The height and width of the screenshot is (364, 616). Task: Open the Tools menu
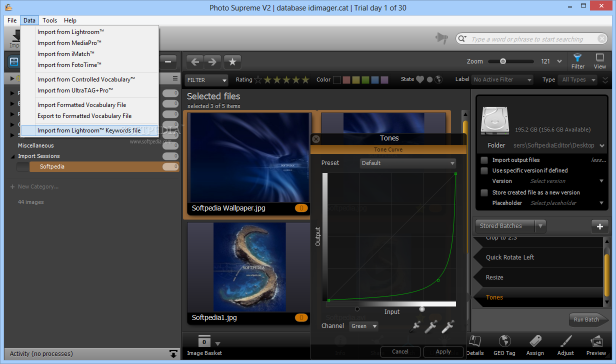pyautogui.click(x=49, y=20)
